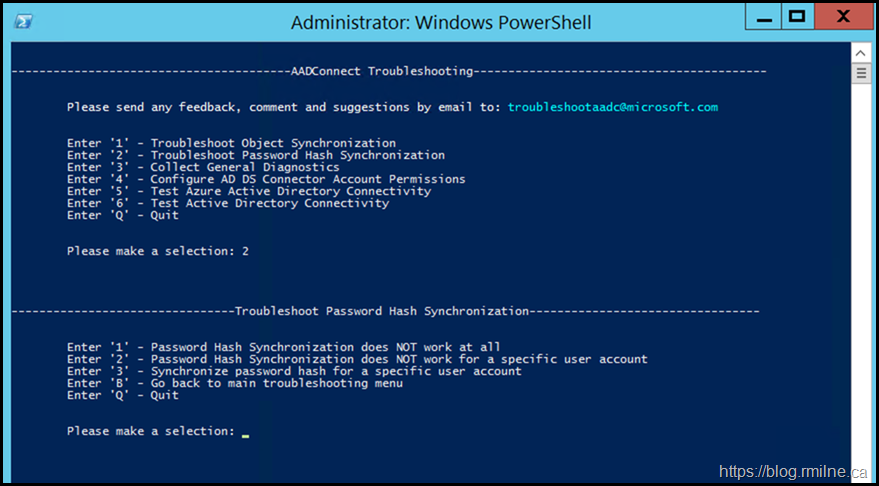Click Test Azure Active Directory Connectivity line

[x=249, y=191]
